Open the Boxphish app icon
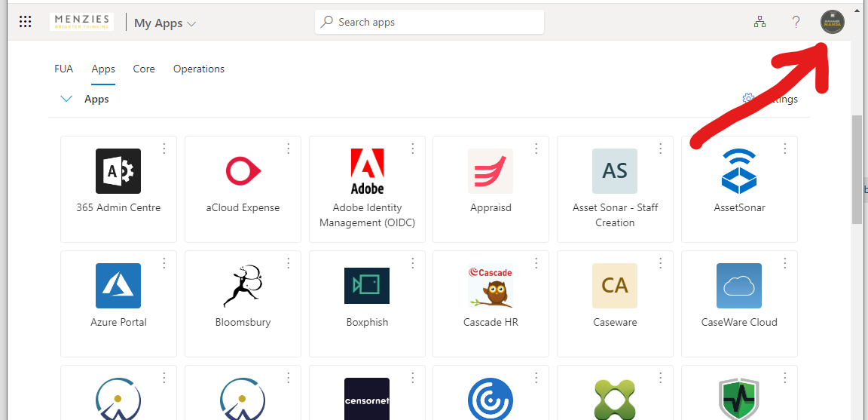The width and height of the screenshot is (868, 420). [x=367, y=286]
